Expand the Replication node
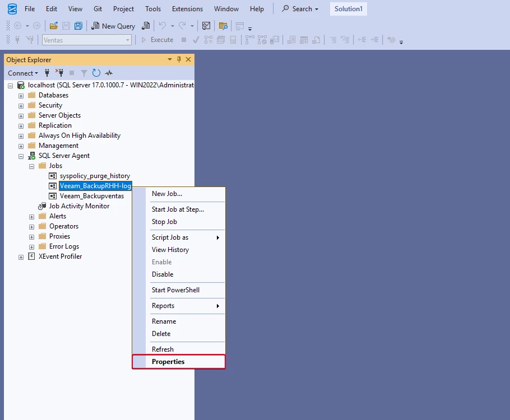The image size is (510, 420). (x=21, y=126)
